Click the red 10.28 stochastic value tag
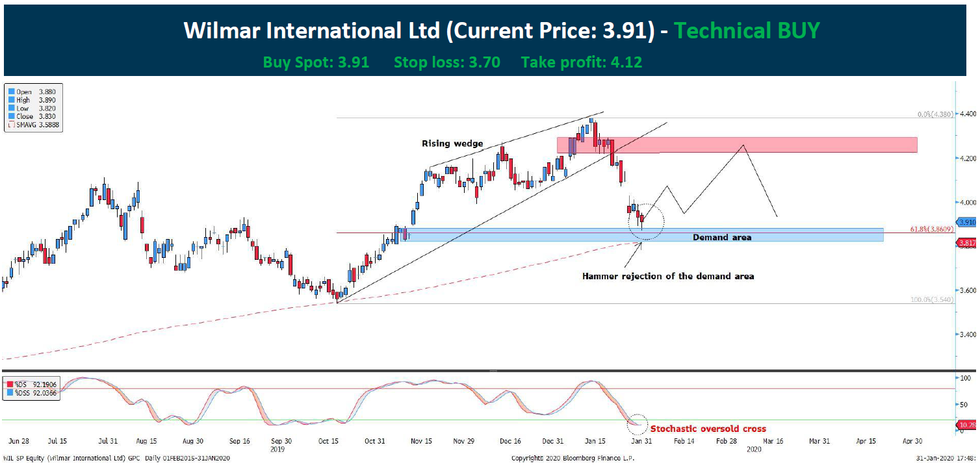The image size is (980, 467). coord(966,424)
